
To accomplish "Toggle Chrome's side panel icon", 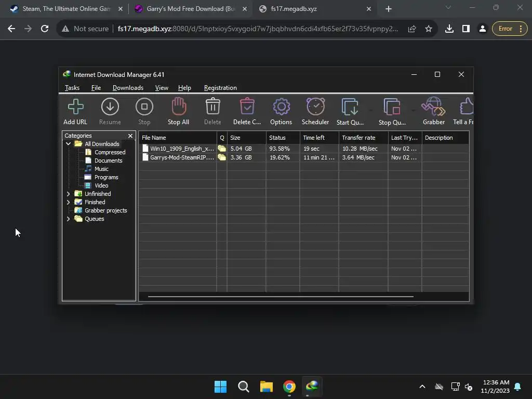I will click(466, 29).
